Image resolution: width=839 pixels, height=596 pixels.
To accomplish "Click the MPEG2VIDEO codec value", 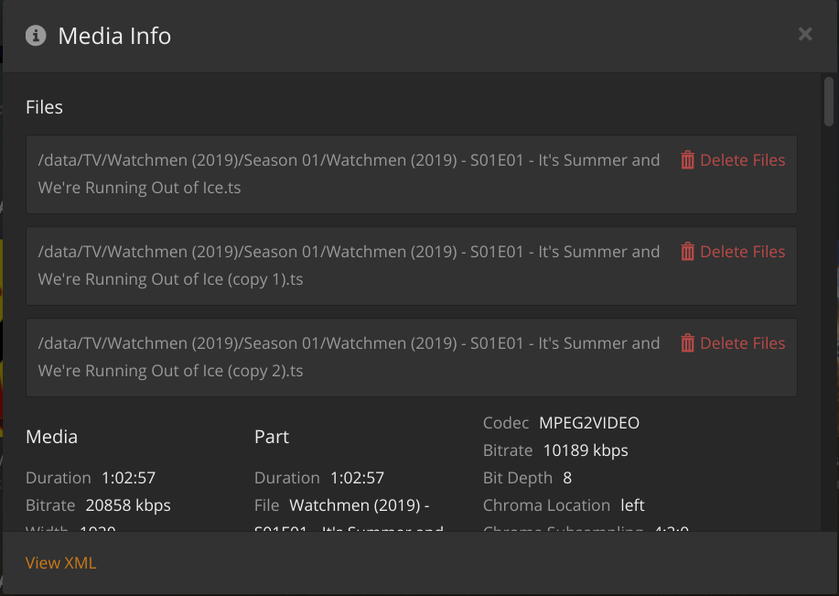I will click(589, 423).
